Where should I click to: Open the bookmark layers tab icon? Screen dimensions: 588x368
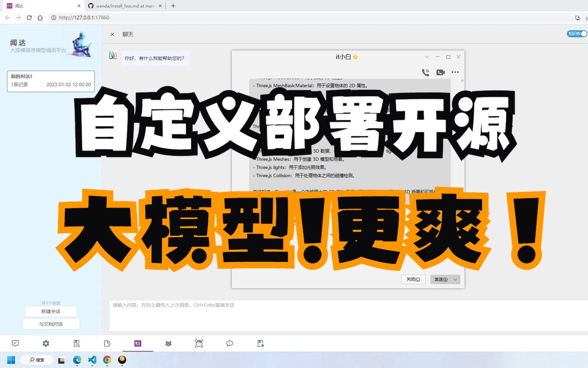point(260,343)
